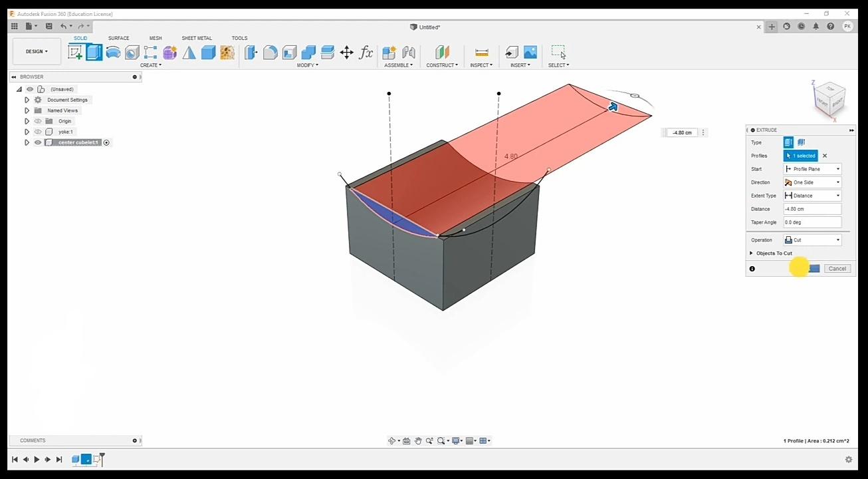
Task: Click the Distance input field
Action: pyautogui.click(x=812, y=209)
